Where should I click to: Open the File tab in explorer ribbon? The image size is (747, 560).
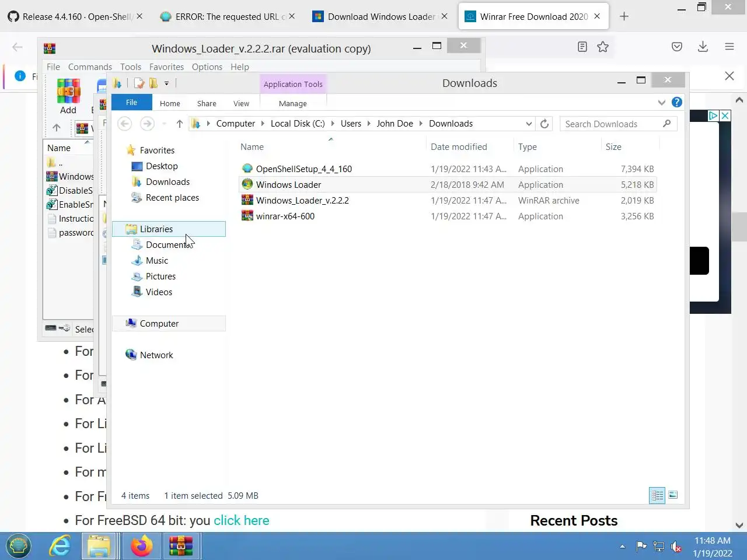coord(132,103)
